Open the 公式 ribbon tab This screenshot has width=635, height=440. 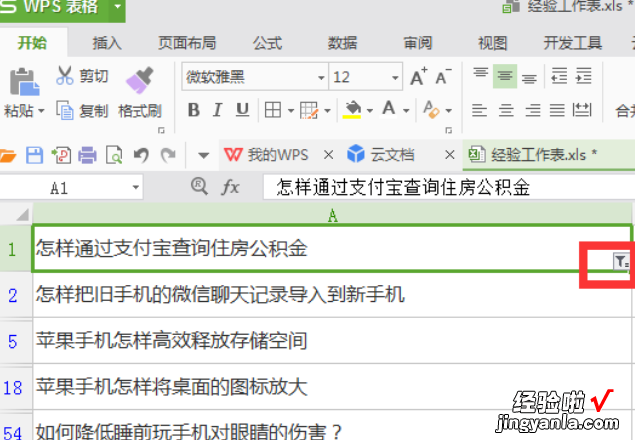267,43
